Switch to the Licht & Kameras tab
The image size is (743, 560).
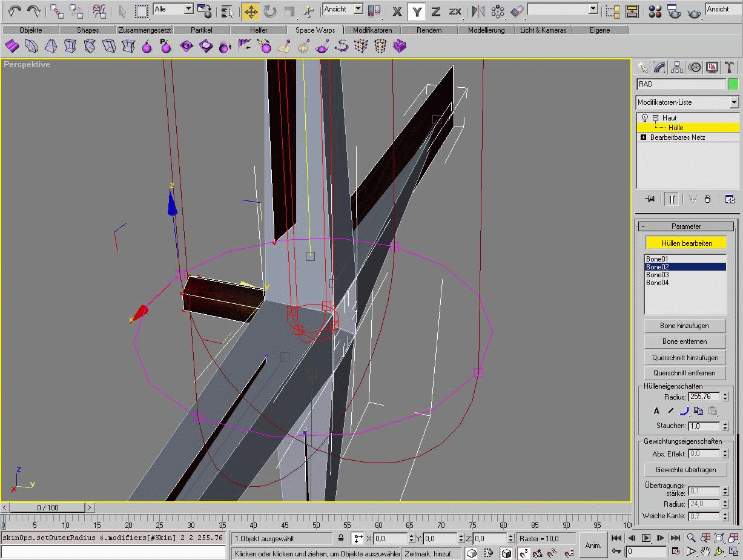pos(543,30)
